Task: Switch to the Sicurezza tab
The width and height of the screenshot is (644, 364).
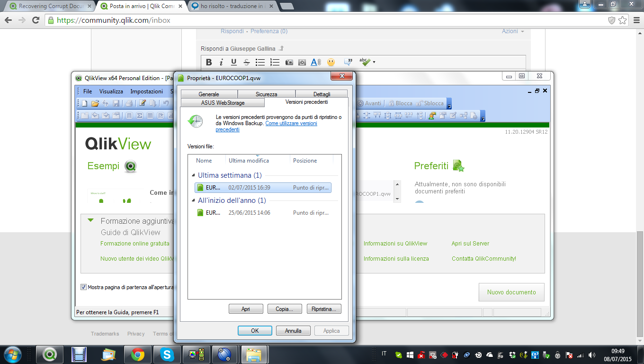Action: coord(267,94)
